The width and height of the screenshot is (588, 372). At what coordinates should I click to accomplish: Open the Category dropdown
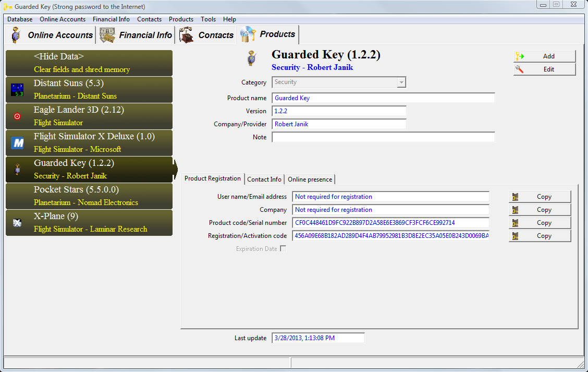pos(401,82)
